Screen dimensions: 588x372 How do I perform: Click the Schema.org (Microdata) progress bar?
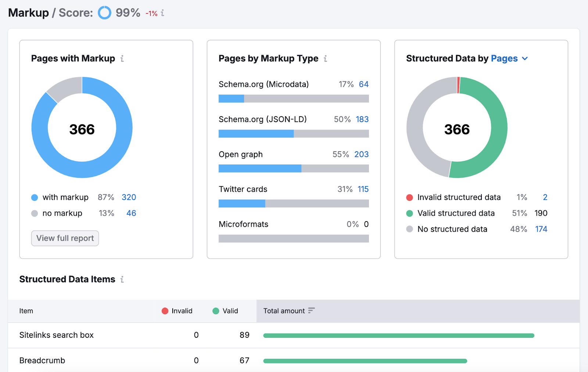[294, 99]
